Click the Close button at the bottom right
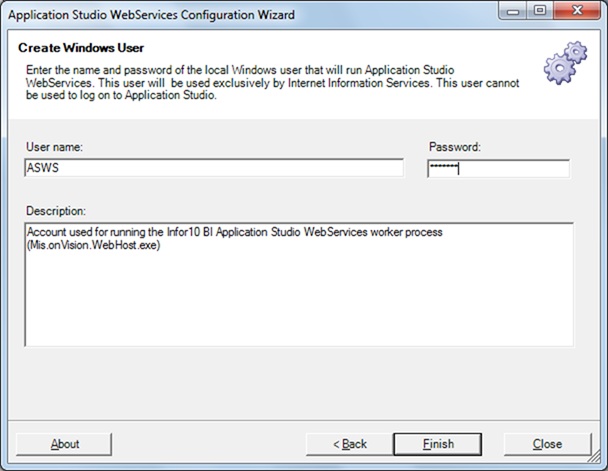608x471 pixels. 547,443
